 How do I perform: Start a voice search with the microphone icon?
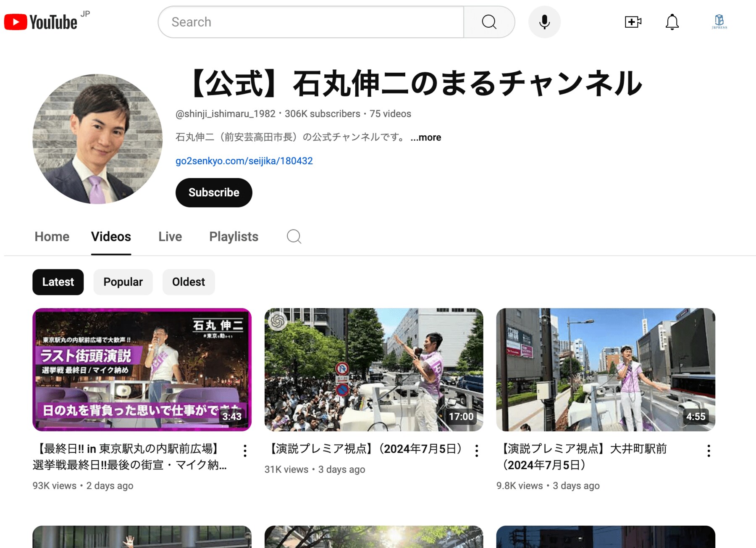544,21
